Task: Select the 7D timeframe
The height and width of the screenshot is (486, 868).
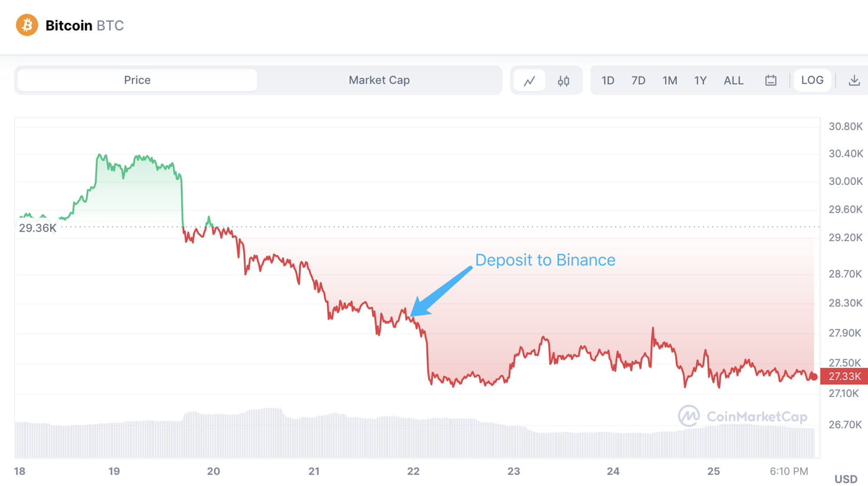Action: pos(639,80)
